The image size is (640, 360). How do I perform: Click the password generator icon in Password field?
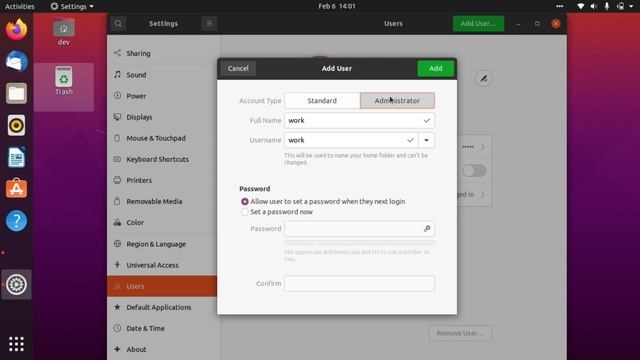427,229
